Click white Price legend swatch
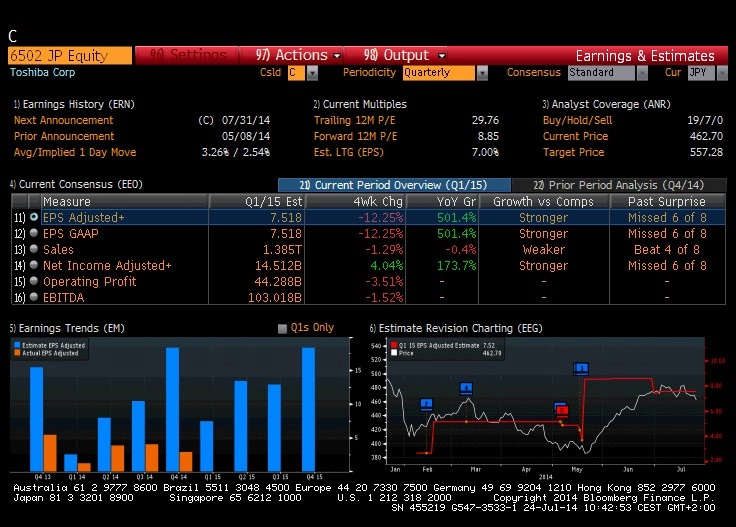 pos(394,353)
